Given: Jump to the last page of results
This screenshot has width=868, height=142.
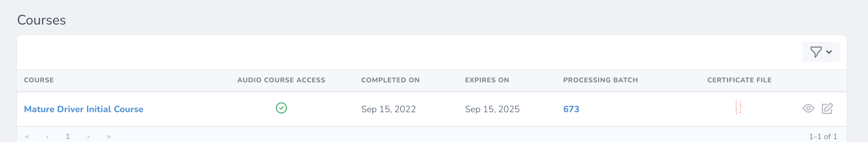Looking at the screenshot, I should pyautogui.click(x=109, y=136).
